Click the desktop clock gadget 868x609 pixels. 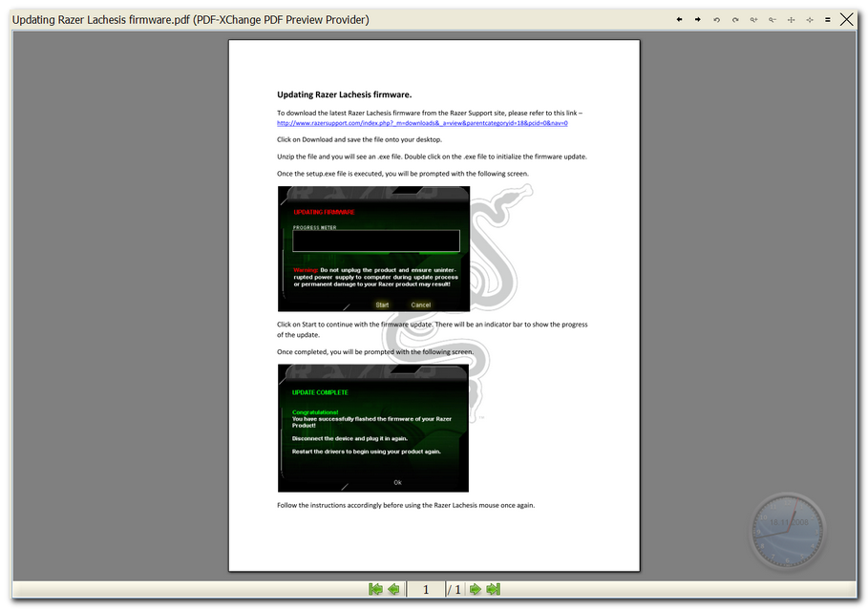[x=788, y=529]
